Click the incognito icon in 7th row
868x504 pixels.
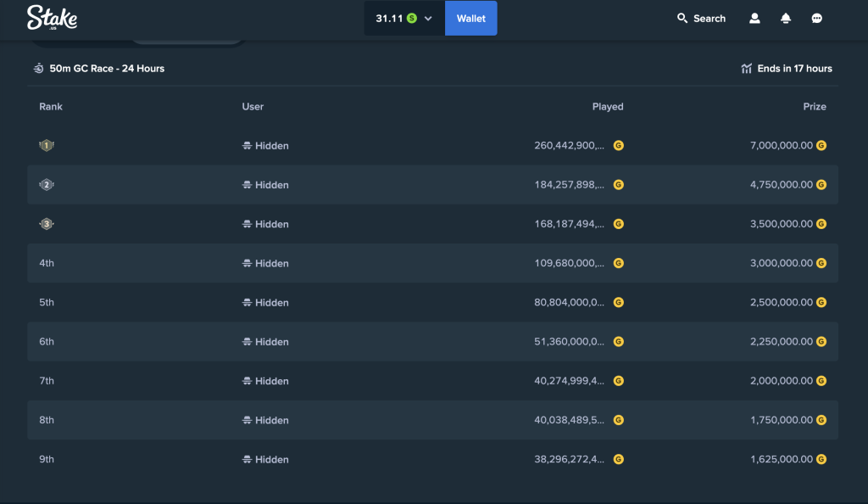247,381
